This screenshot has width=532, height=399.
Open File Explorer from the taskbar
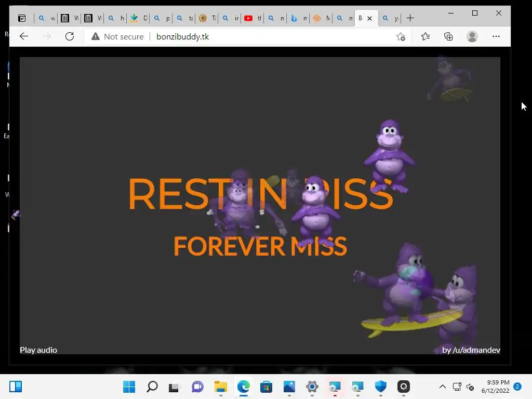click(x=220, y=387)
